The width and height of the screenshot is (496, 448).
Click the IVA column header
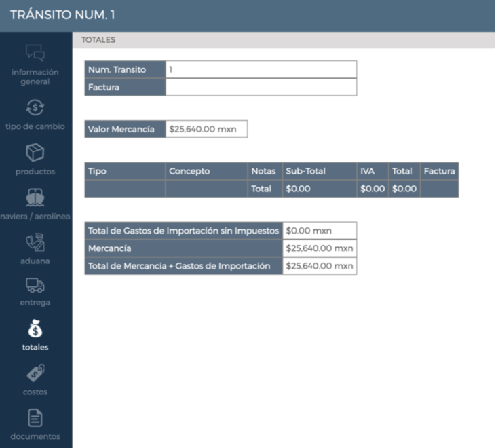[x=373, y=171]
